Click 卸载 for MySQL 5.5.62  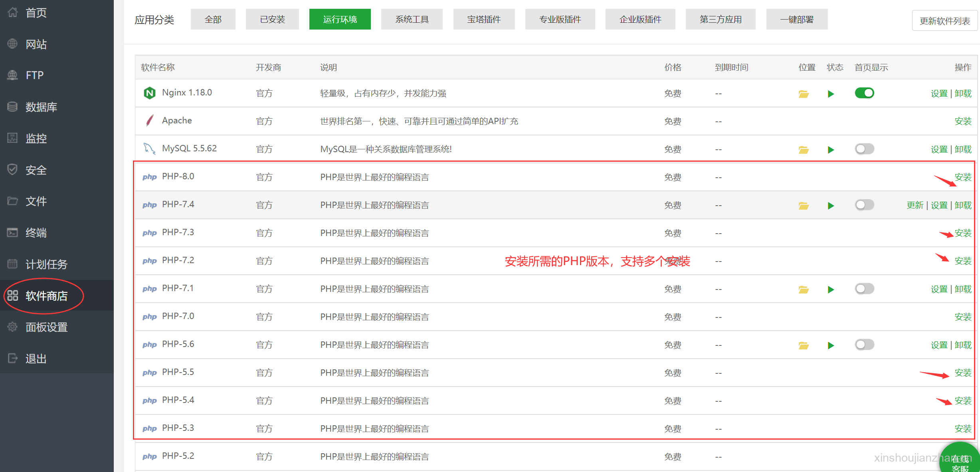[963, 149]
